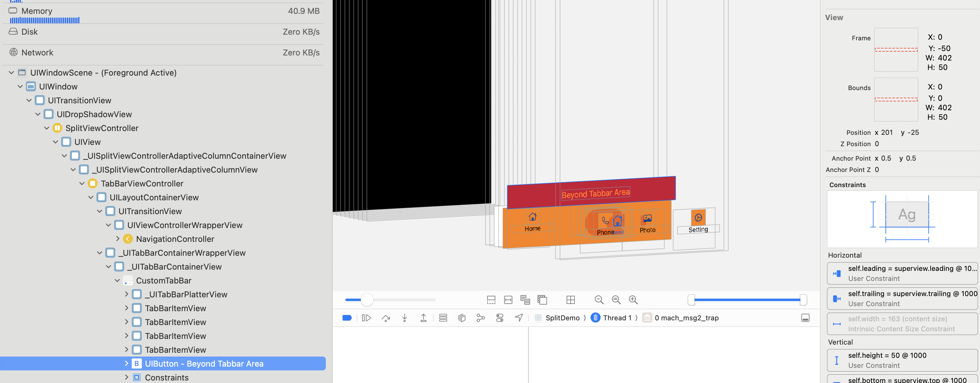Click the Step Into debug icon
Image resolution: width=980 pixels, height=383 pixels.
click(404, 318)
